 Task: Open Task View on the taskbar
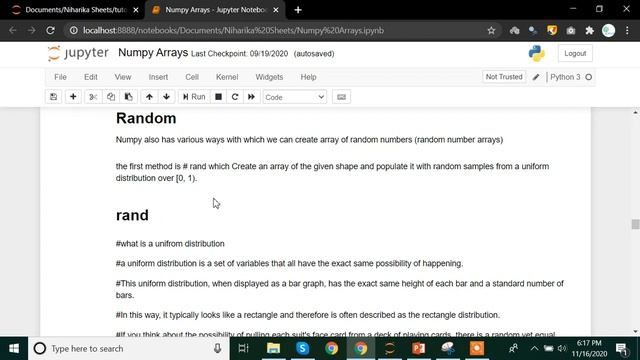pyautogui.click(x=243, y=349)
